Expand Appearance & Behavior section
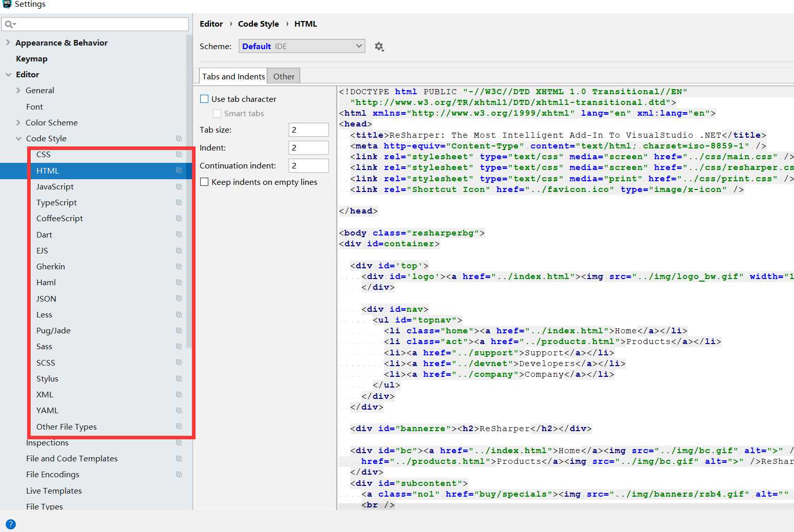 8,42
